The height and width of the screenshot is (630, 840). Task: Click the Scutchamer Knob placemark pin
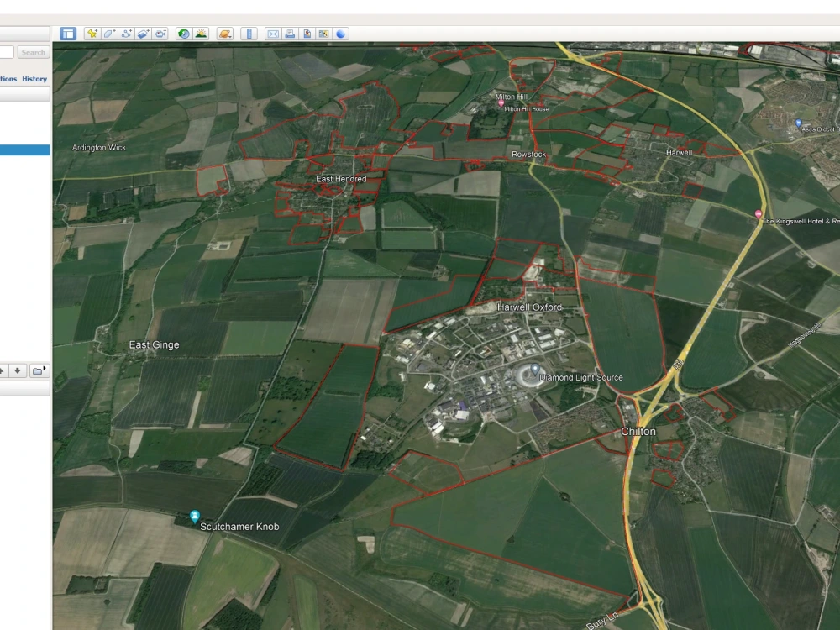point(195,517)
